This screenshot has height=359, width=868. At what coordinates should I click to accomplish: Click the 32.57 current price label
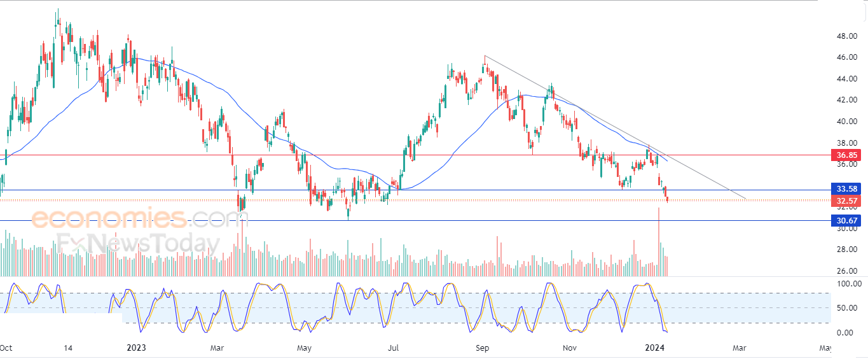847,201
